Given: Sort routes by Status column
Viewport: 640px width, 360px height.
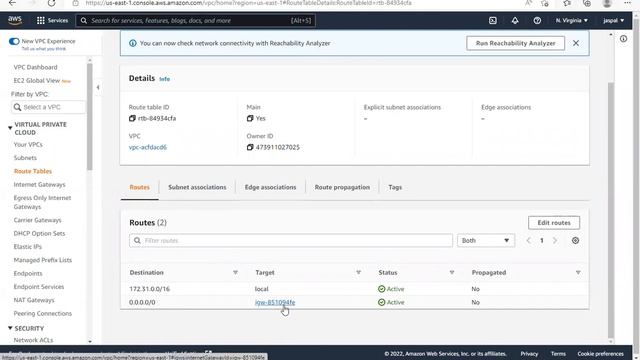Looking at the screenshot, I should (x=452, y=273).
